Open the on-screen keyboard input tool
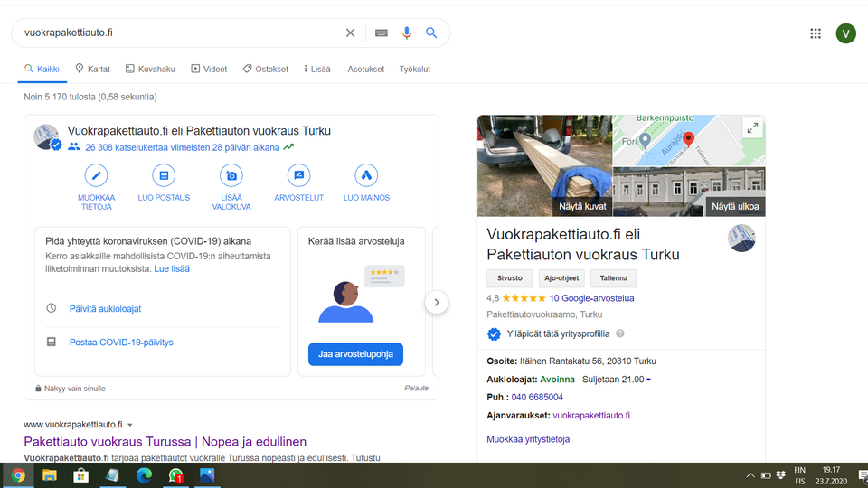Image resolution: width=868 pixels, height=488 pixels. pos(382,33)
